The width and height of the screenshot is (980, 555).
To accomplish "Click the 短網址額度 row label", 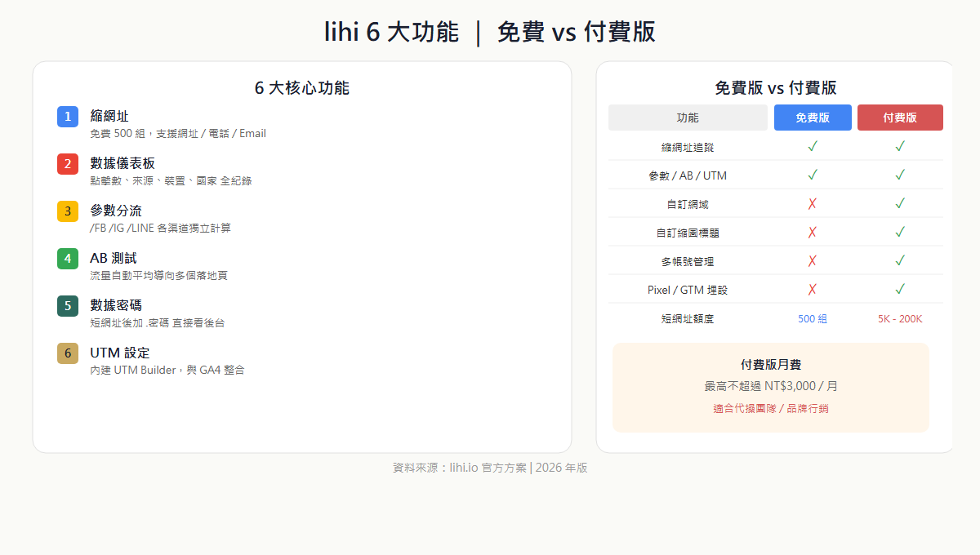I will coord(688,319).
